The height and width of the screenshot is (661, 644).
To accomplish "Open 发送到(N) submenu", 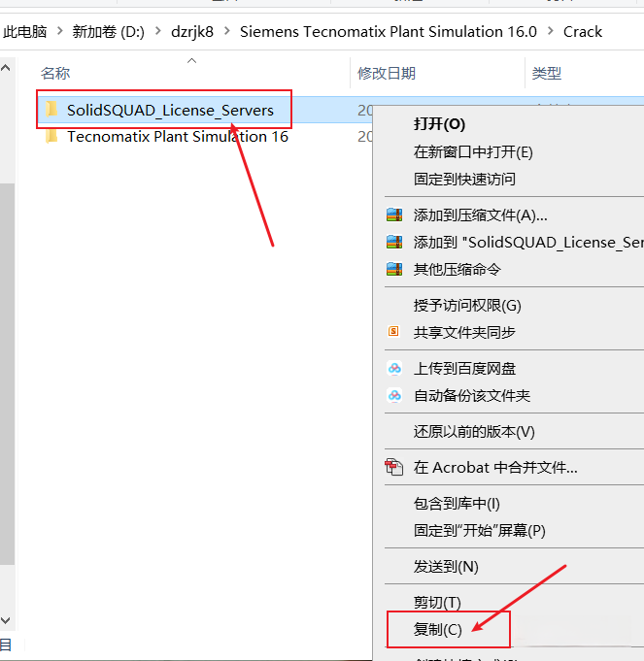I will [446, 567].
